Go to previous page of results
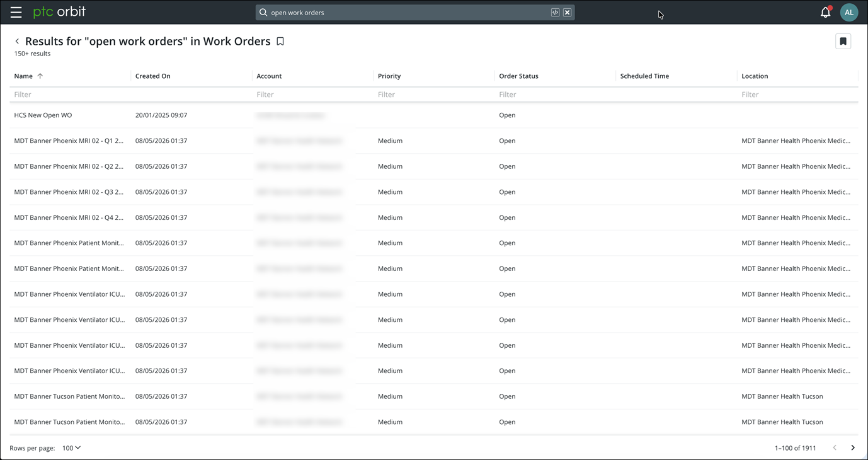 (835, 448)
